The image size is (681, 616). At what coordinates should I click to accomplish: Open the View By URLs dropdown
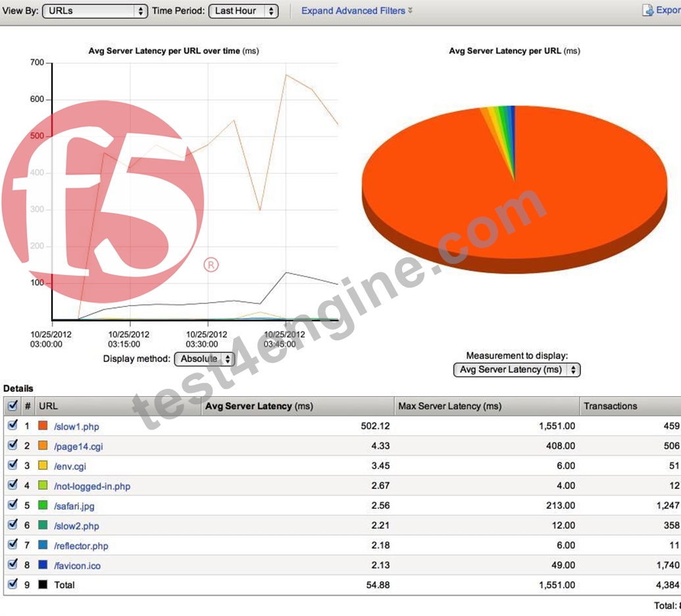[95, 11]
